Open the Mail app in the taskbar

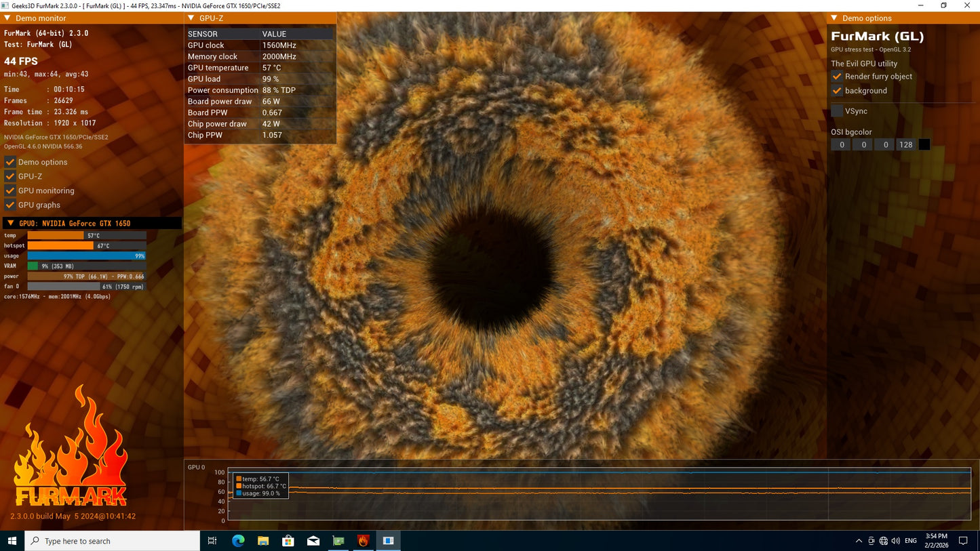(313, 541)
